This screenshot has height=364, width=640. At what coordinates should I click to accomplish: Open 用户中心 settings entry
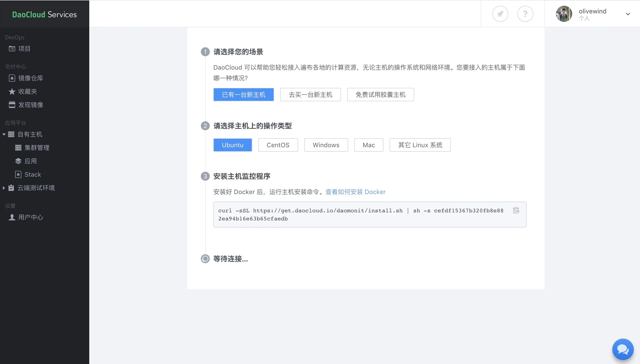point(31,217)
